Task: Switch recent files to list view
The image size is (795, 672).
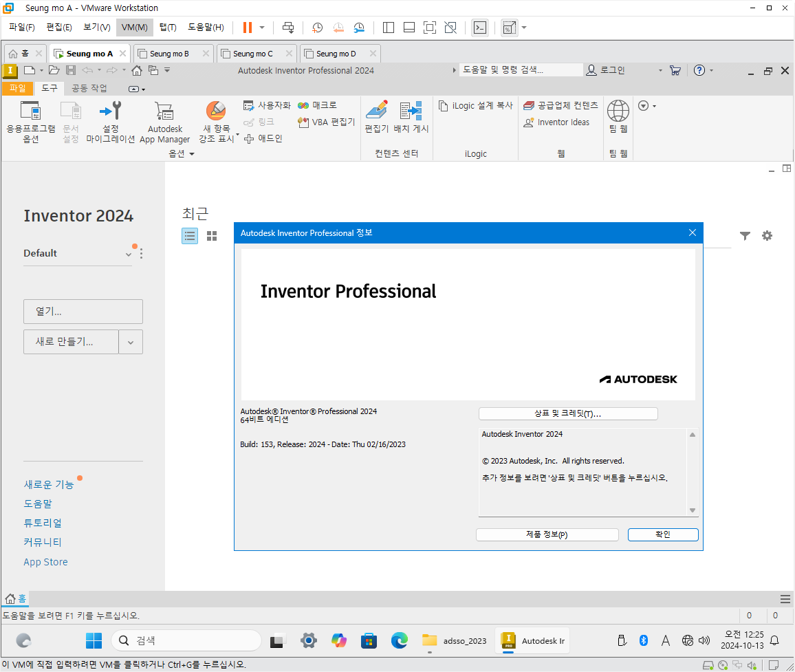Action: point(190,236)
